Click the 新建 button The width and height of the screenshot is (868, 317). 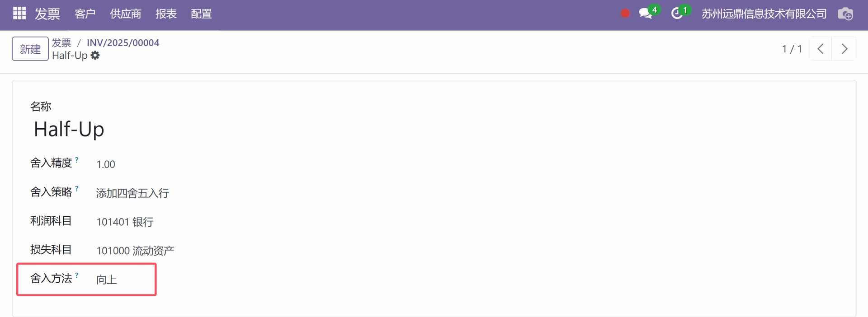(30, 49)
